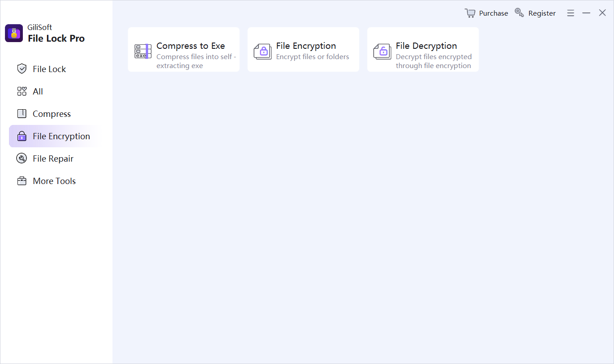The height and width of the screenshot is (364, 614).
Task: Click the Register link text
Action: 542,13
